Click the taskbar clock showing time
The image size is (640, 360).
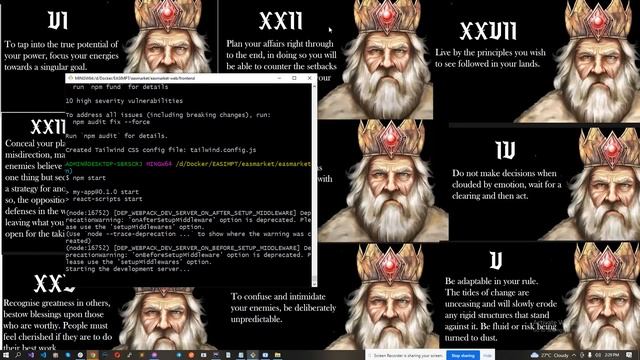click(x=611, y=356)
